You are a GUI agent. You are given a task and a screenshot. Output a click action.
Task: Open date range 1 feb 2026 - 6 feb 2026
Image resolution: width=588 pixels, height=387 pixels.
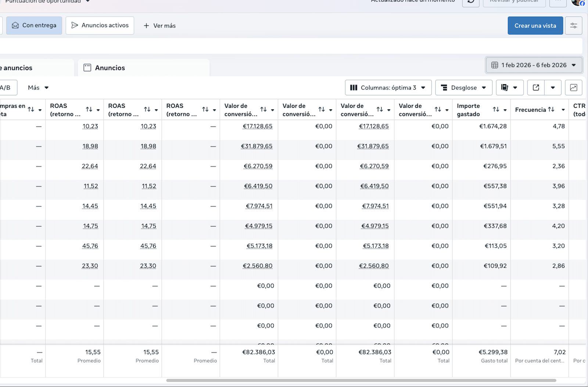[x=534, y=65]
